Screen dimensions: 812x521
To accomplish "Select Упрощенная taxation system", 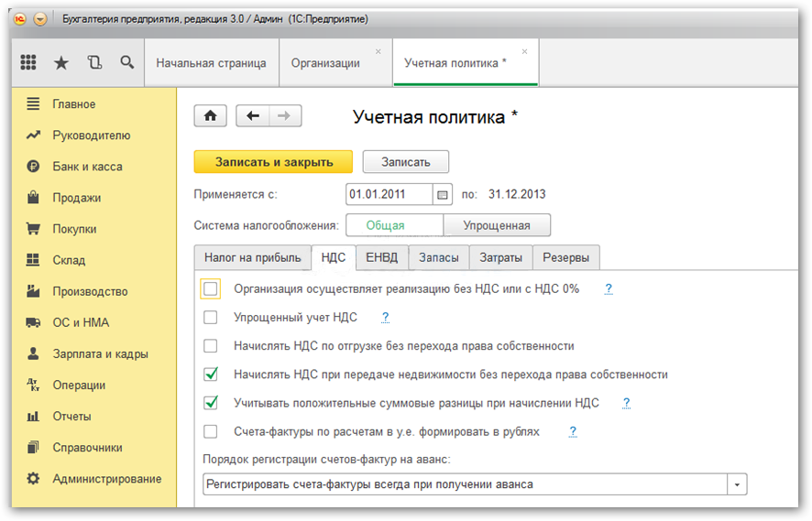I will tap(497, 225).
